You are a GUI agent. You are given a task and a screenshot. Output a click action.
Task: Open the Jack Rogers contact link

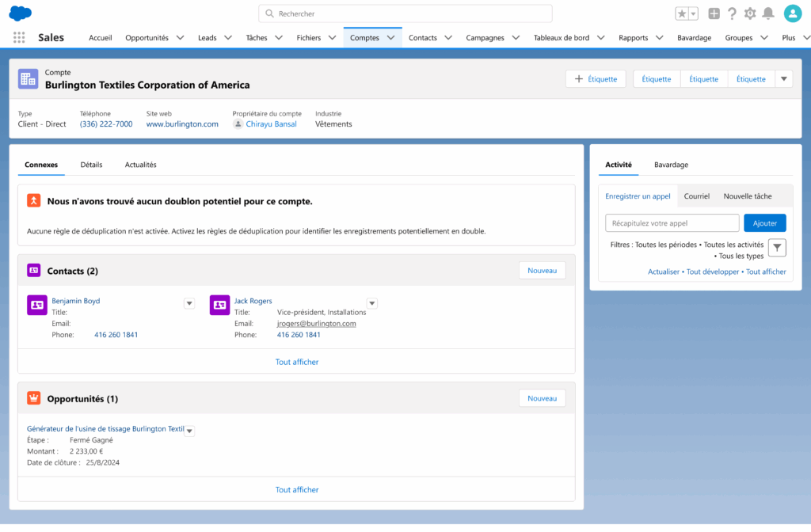[253, 300]
